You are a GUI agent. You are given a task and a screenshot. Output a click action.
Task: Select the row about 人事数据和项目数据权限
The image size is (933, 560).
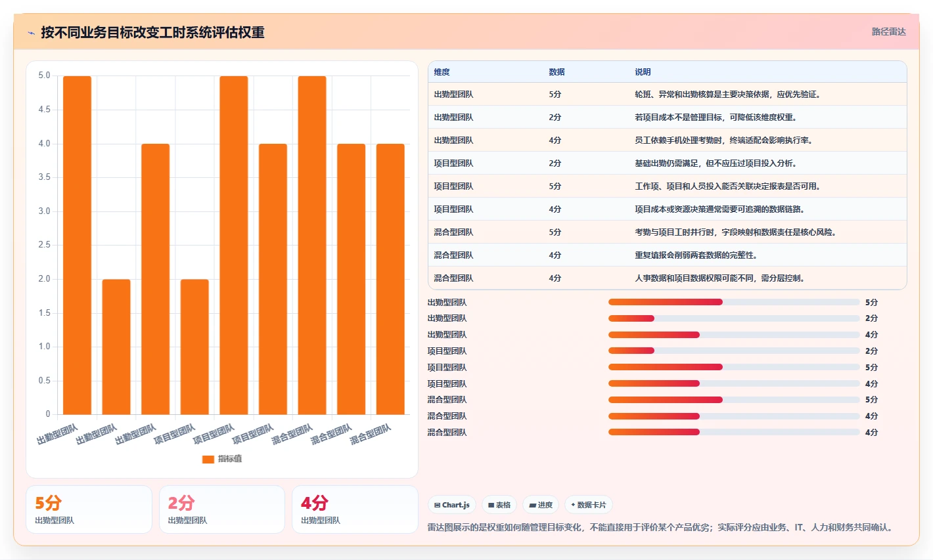(668, 278)
